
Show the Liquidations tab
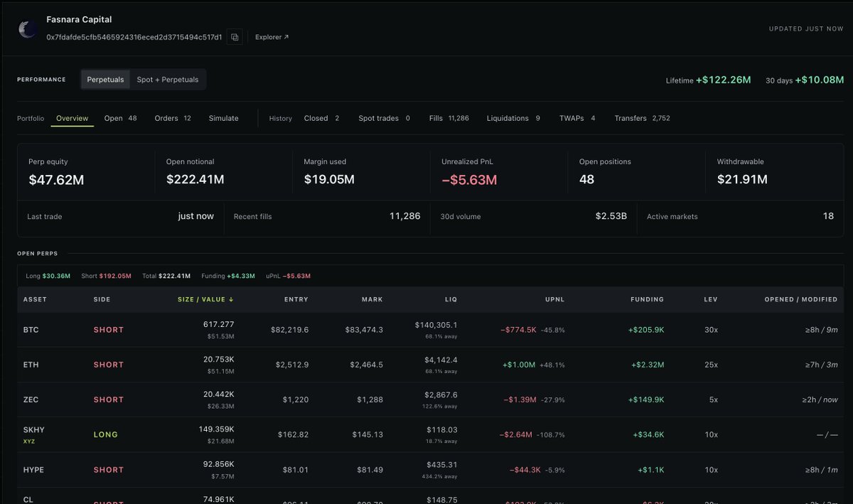coord(513,118)
